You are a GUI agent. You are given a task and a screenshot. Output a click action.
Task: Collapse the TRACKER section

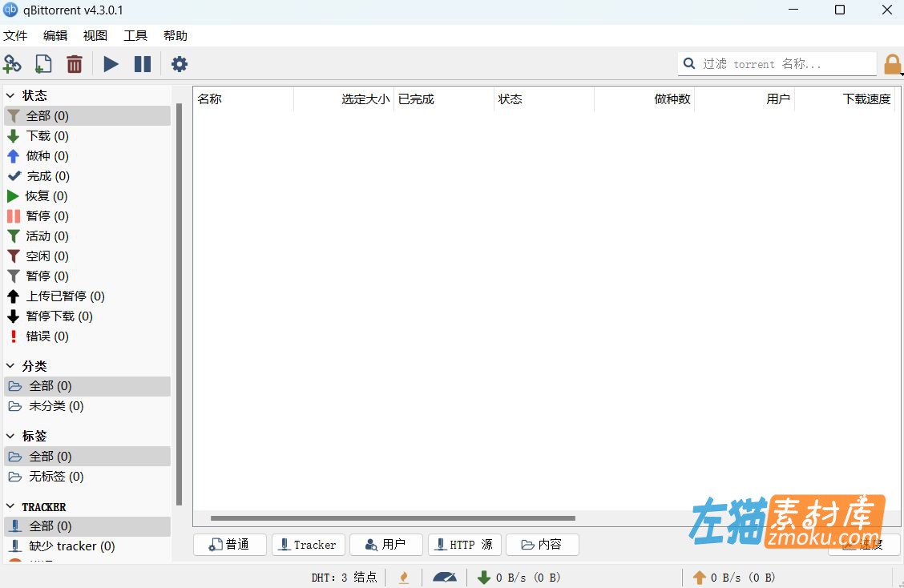tap(10, 506)
